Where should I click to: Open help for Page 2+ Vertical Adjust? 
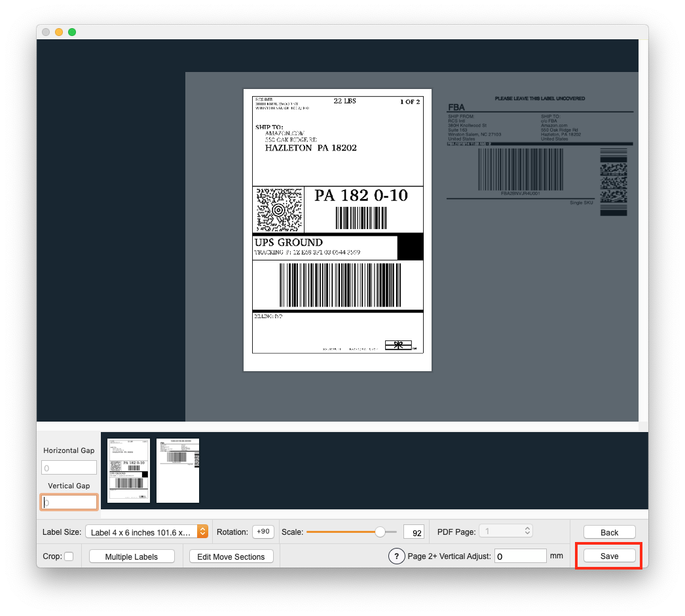pyautogui.click(x=396, y=556)
